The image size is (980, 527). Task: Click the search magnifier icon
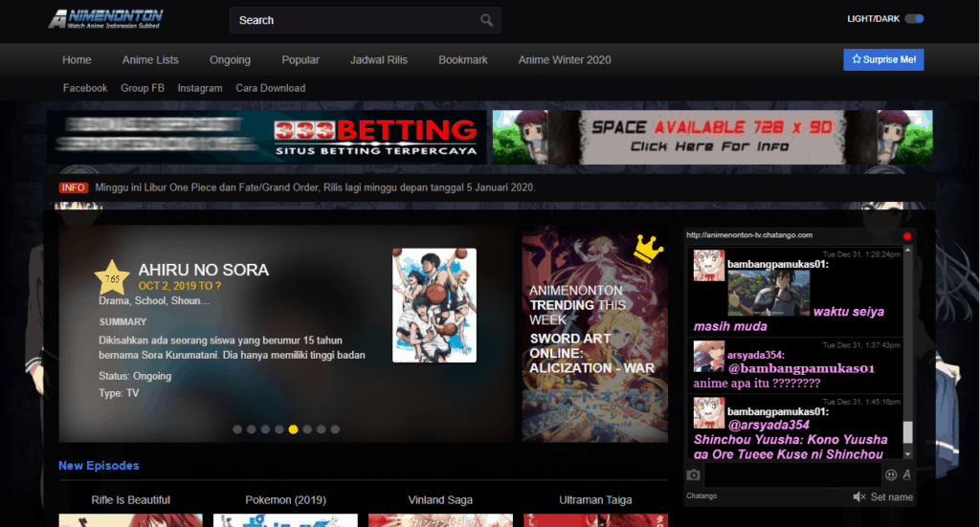tap(486, 20)
